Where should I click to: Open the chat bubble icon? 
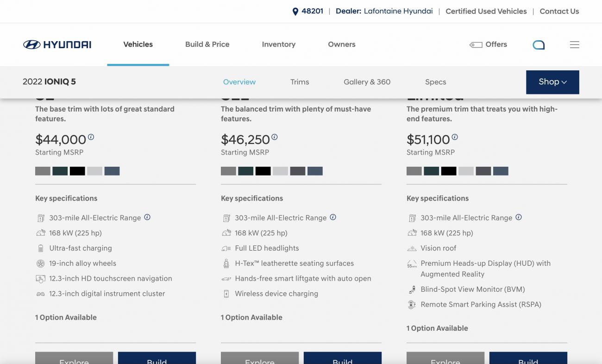(x=539, y=45)
